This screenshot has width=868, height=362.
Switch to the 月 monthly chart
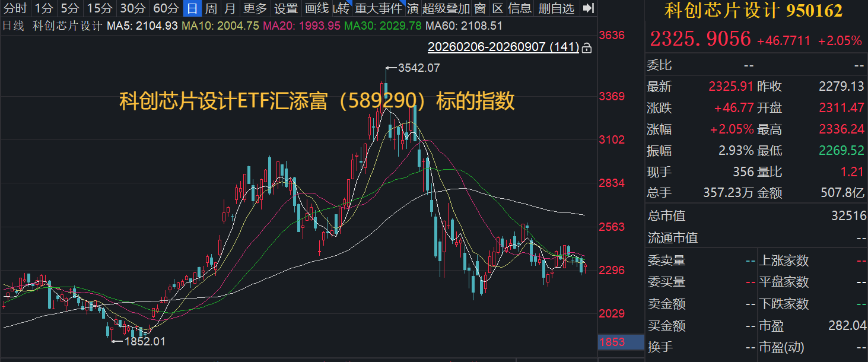pos(230,8)
